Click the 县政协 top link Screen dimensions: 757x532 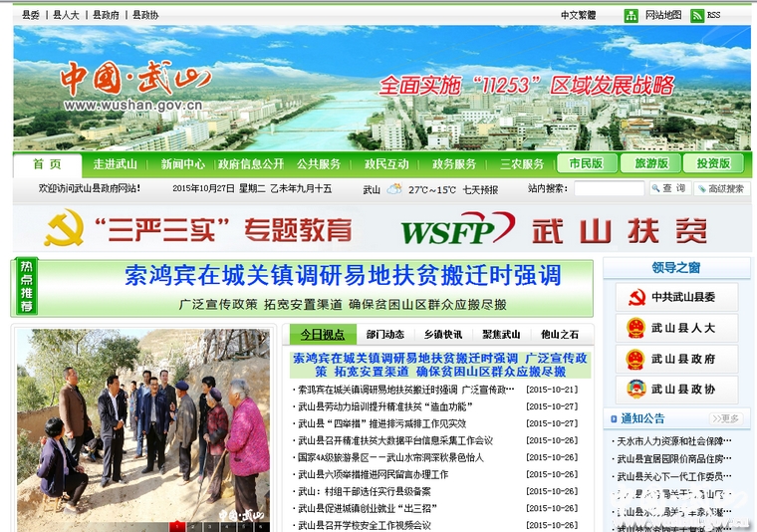click(x=145, y=15)
